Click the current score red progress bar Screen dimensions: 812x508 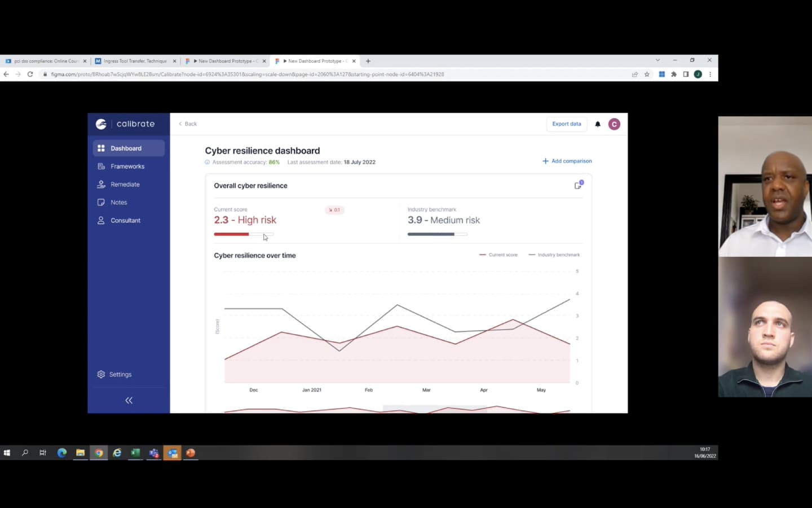(x=244, y=234)
